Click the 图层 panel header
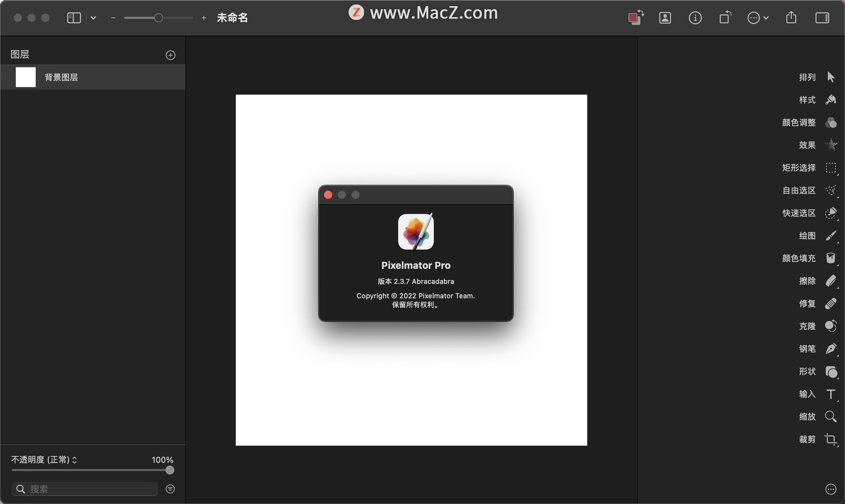This screenshot has width=845, height=504. click(20, 55)
